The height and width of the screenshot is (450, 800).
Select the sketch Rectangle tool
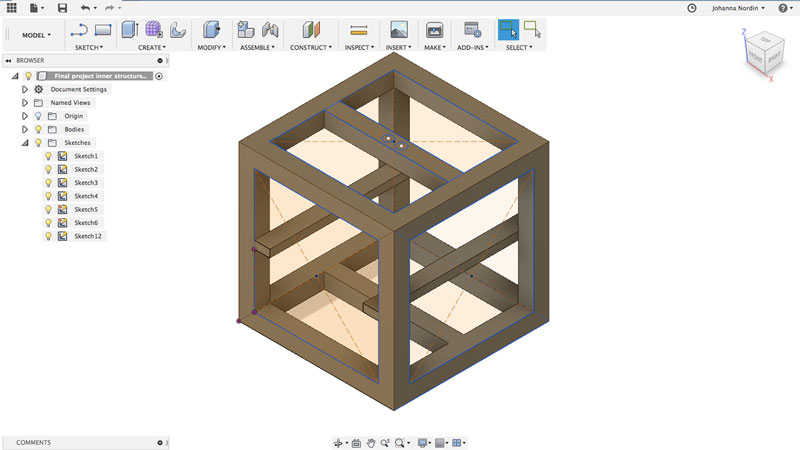click(103, 30)
